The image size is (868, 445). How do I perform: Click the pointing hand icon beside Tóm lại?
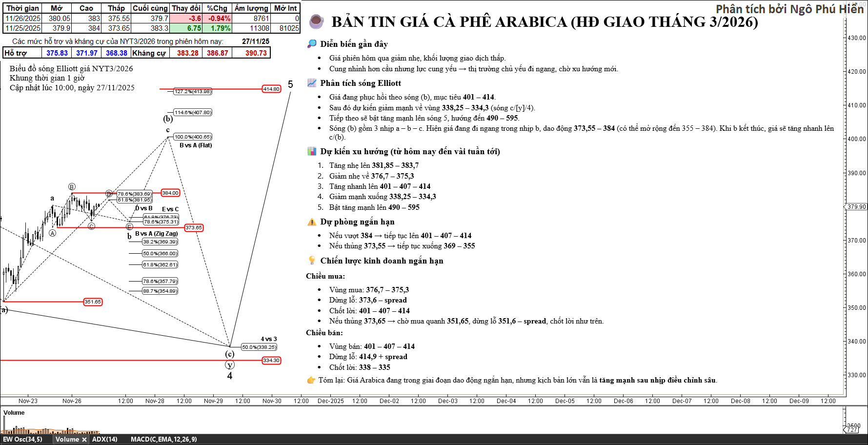(x=311, y=380)
